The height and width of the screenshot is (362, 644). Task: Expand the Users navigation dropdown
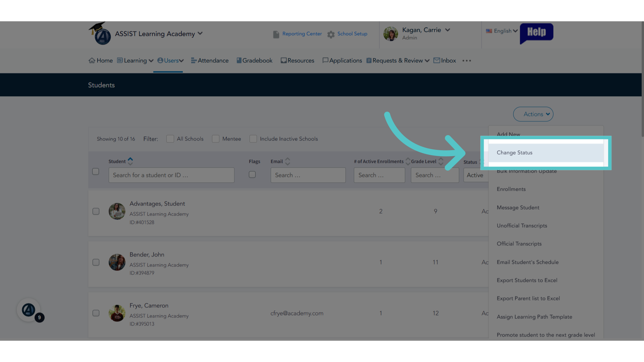pos(181,61)
